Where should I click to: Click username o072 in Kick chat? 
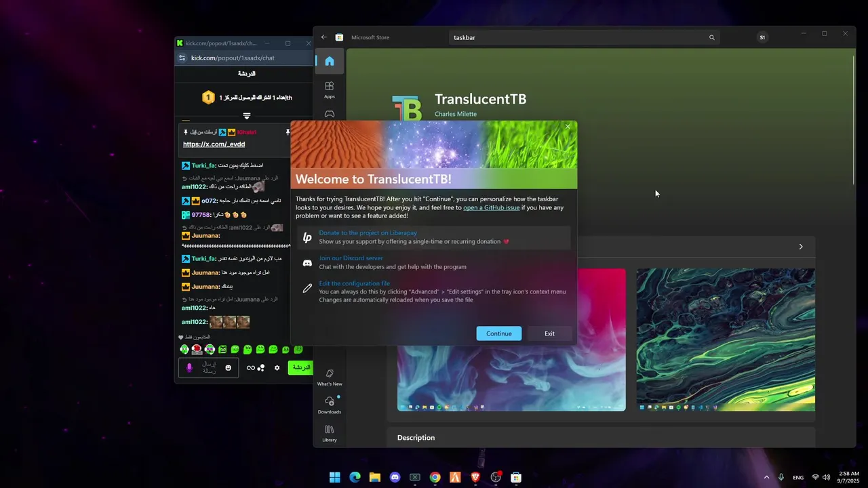(209, 201)
